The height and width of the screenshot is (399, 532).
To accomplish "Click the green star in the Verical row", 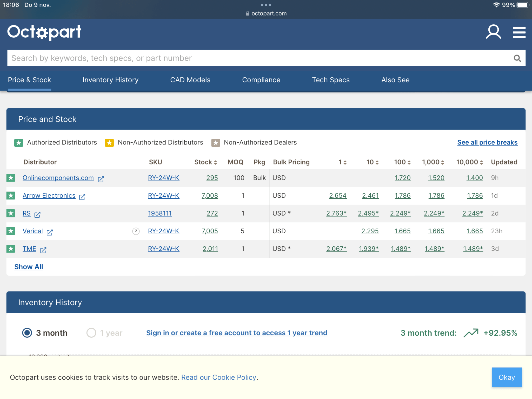I will [x=11, y=231].
